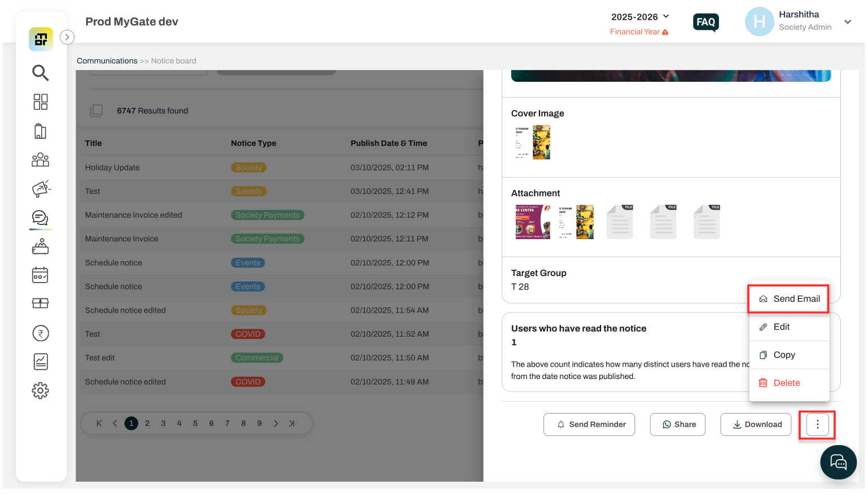This screenshot has height=502, width=868.
Task: Expand the 2025-2026 financial year dropdown
Action: [640, 17]
